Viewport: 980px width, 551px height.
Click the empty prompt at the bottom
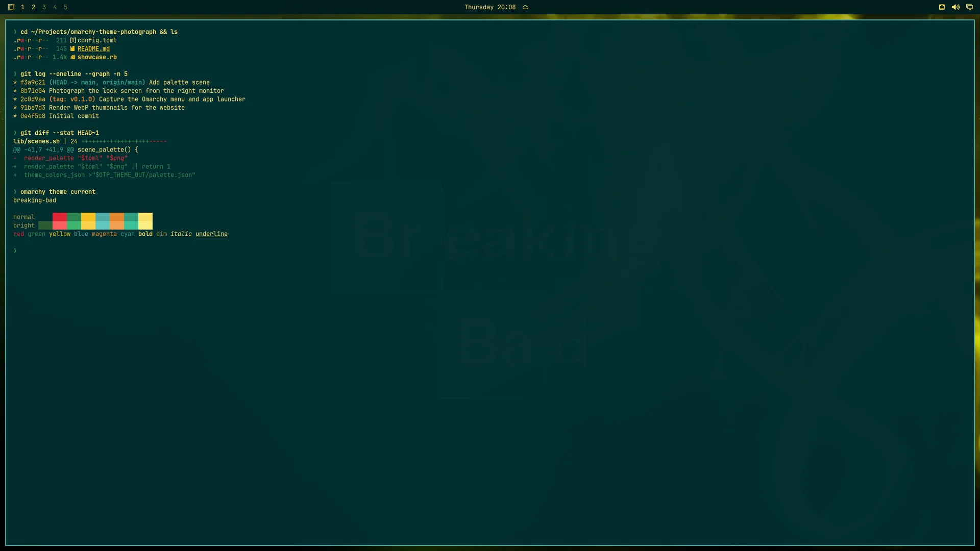[x=15, y=251]
